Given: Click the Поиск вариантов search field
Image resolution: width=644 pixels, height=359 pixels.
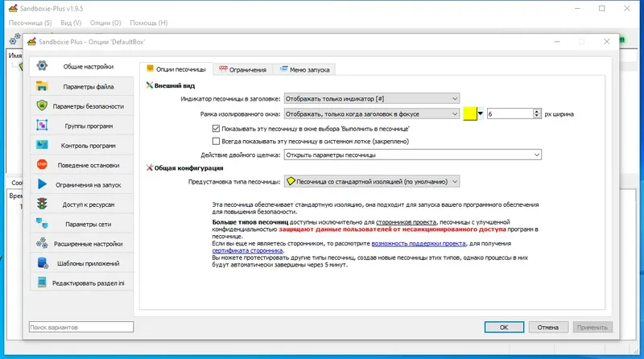Looking at the screenshot, I should click(x=81, y=327).
